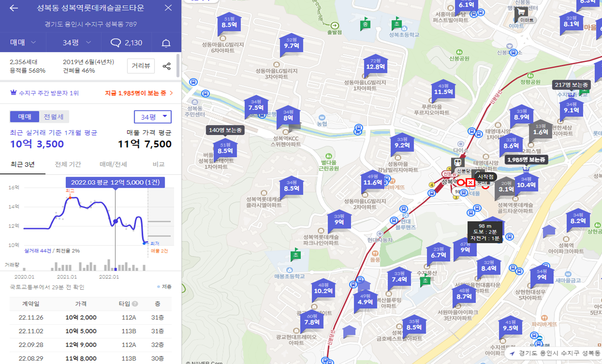The width and height of the screenshot is (602, 364).
Task: Click the 32평 8.6억 price marker
Action: (x=511, y=145)
